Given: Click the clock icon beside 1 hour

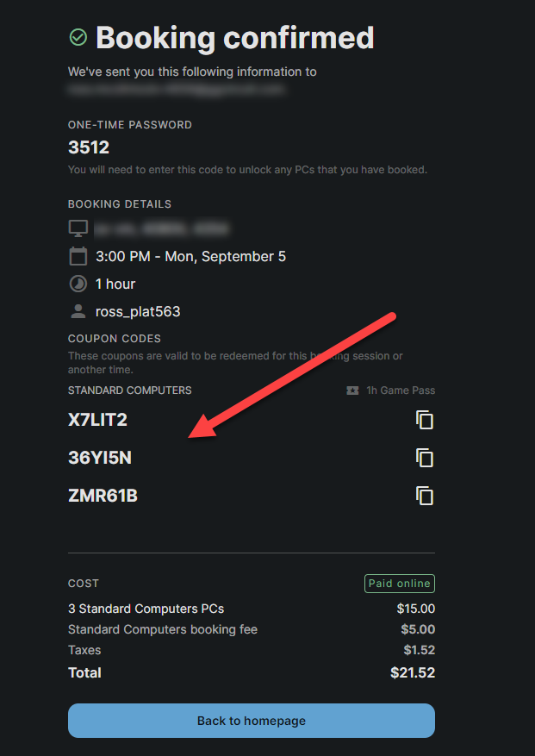Looking at the screenshot, I should [78, 284].
